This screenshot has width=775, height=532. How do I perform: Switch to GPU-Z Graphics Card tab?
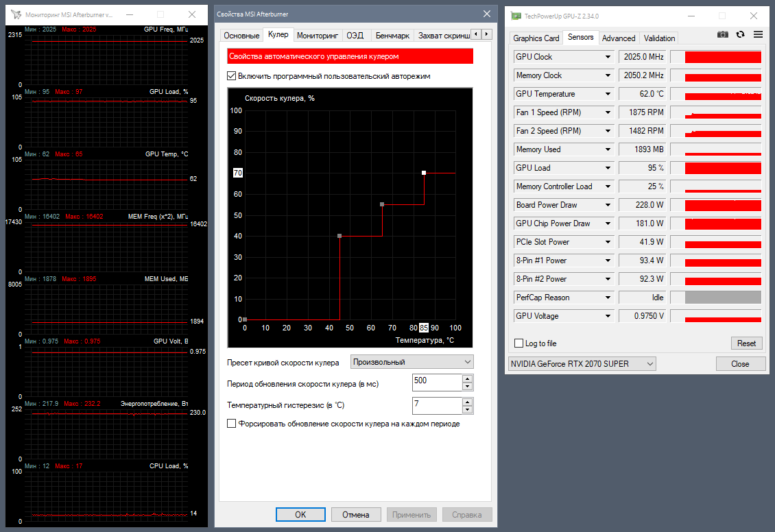click(536, 38)
